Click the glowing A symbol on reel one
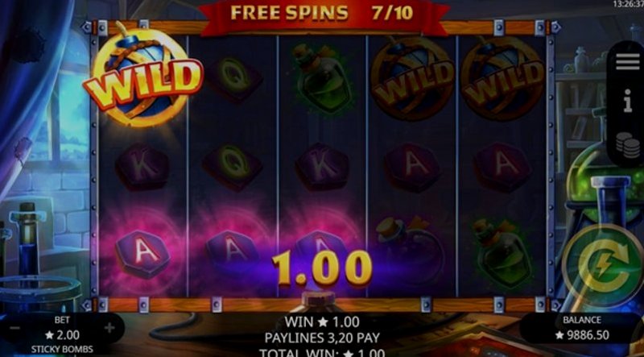Image resolution: width=644 pixels, height=357 pixels. 142,253
